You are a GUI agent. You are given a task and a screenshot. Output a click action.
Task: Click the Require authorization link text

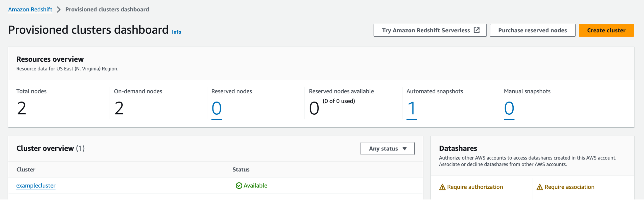click(x=475, y=187)
